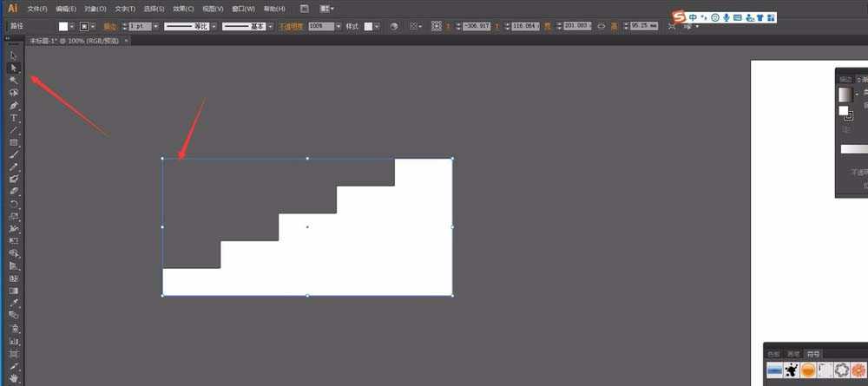868x386 pixels.
Task: Click the Lasso tool
Action: tap(14, 92)
